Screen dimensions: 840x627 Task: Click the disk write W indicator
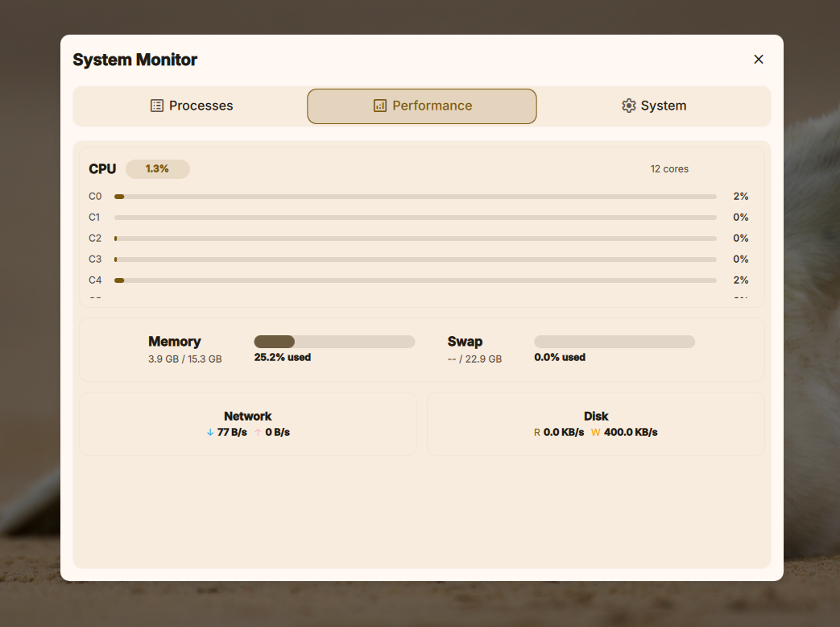point(596,432)
